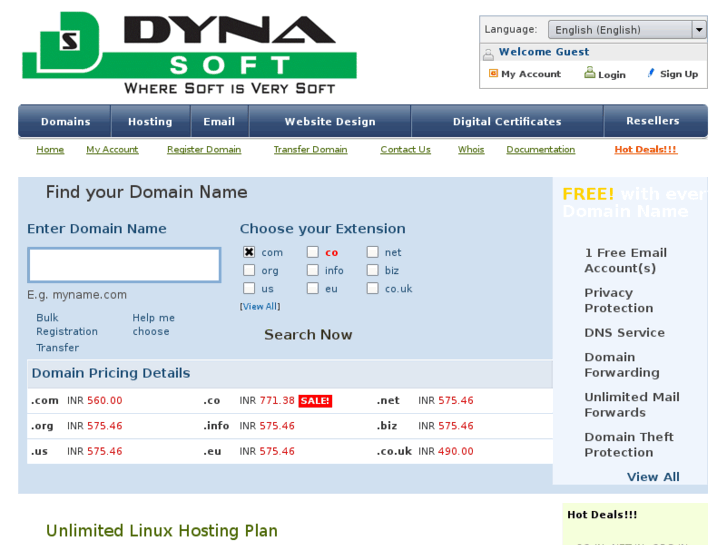Tick the info extension checkbox
Screen dimensions: 727x545
pos(313,270)
